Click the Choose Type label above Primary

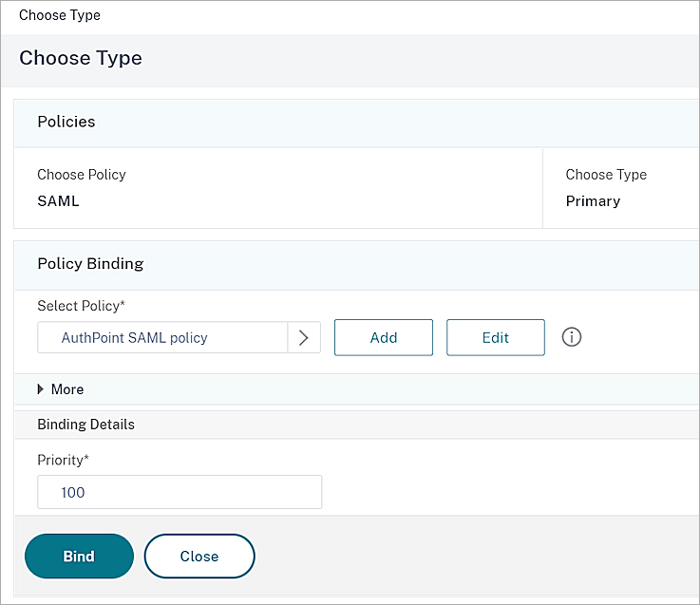[x=606, y=175]
